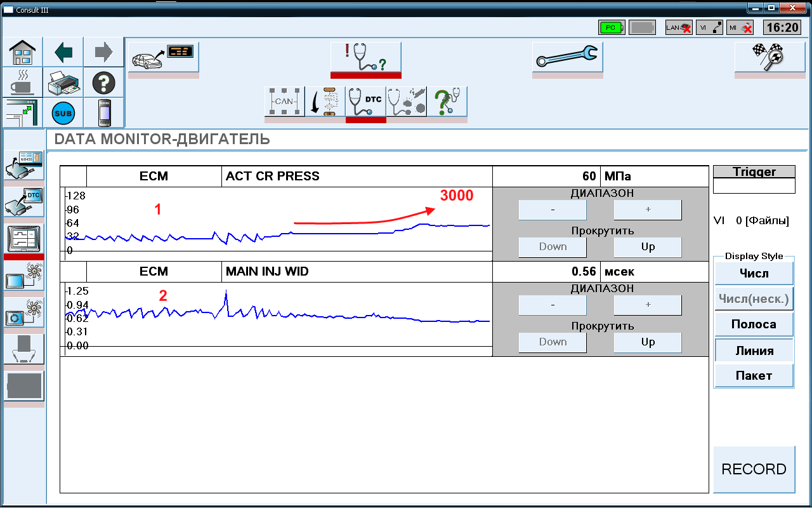Start recording with RECORD button
This screenshot has height=508, width=812.
pyautogui.click(x=754, y=469)
